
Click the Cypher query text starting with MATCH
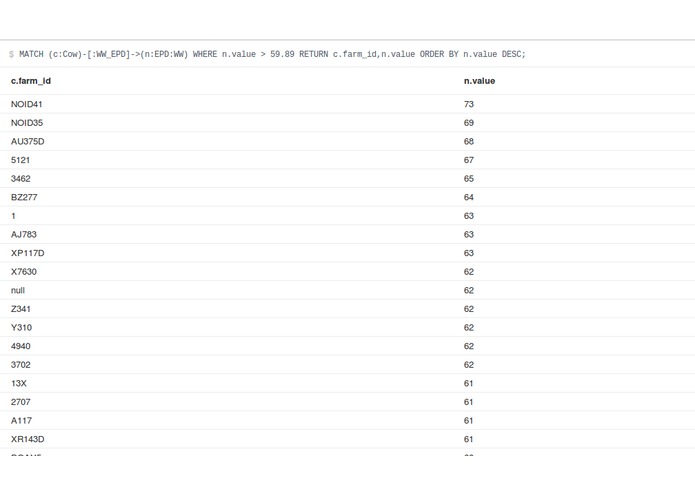coord(272,54)
